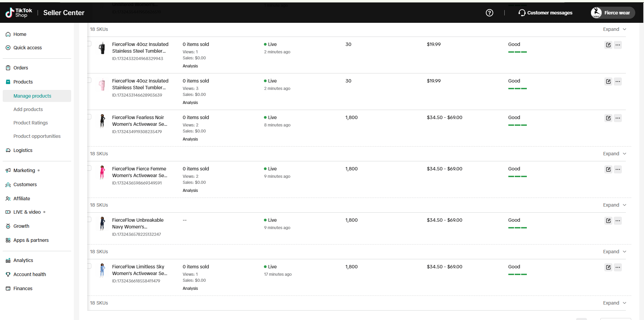Check the Unbreakable Navy product checkbox
This screenshot has height=320, width=644.
[x=89, y=219]
